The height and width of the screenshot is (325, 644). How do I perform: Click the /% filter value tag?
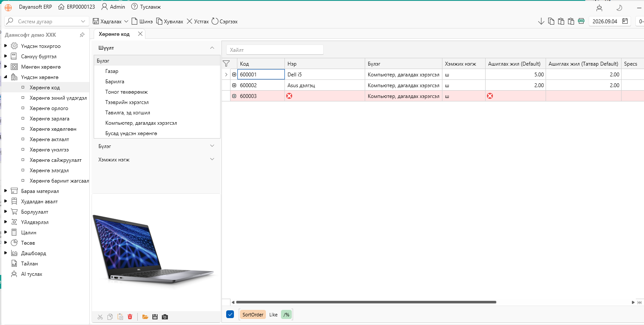point(287,315)
